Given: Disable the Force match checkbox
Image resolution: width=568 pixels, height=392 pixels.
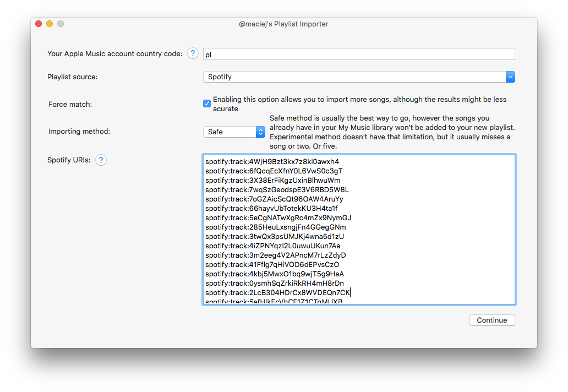Looking at the screenshot, I should click(207, 104).
